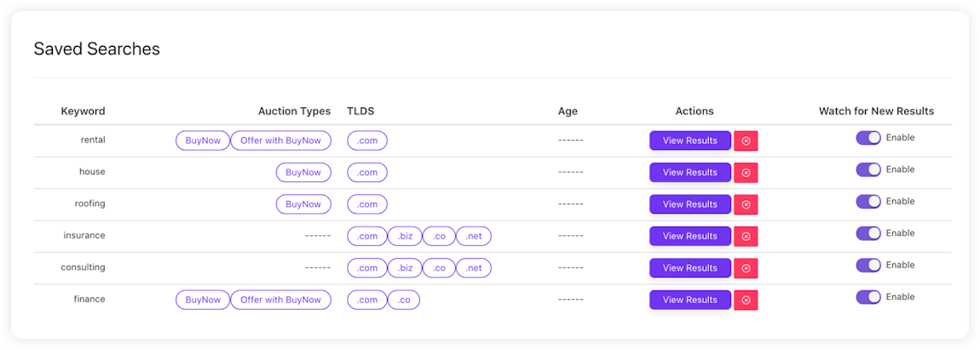The image size is (980, 350).
Task: View results for rental keyword
Action: [x=689, y=141]
